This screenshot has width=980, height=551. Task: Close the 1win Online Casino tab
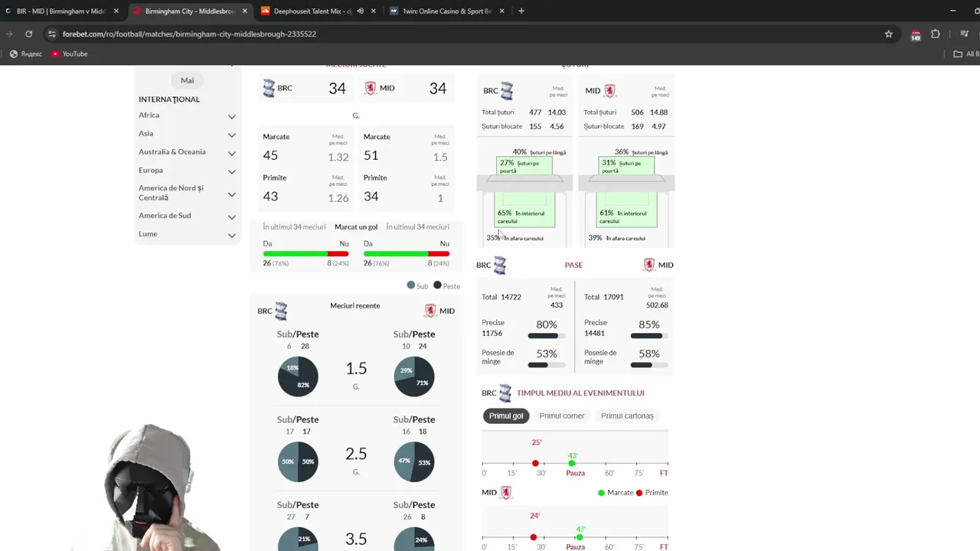(501, 11)
